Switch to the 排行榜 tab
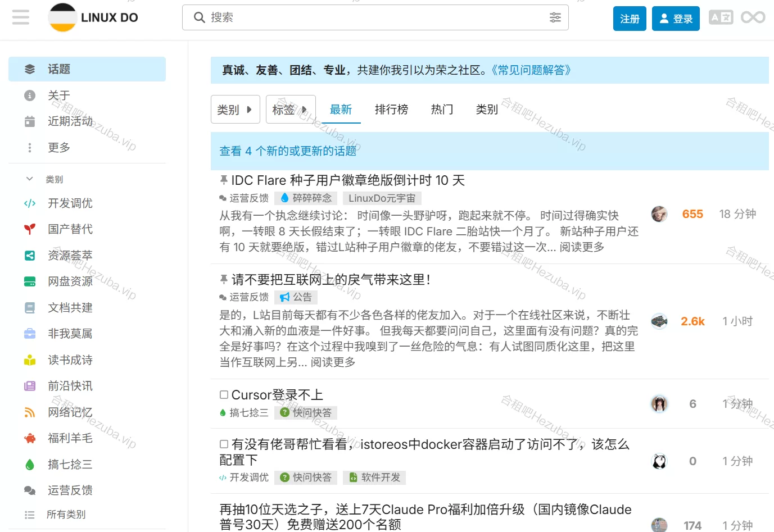 pos(391,110)
